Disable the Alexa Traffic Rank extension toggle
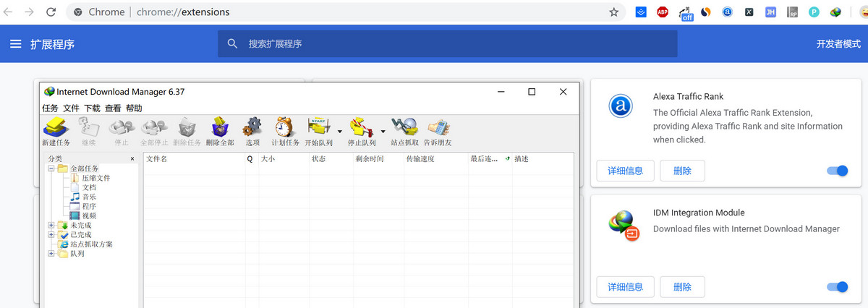 pos(837,171)
